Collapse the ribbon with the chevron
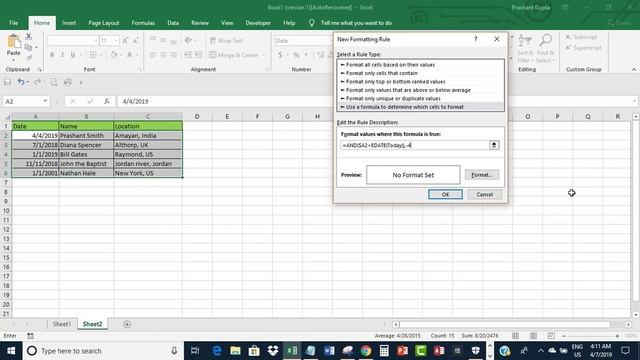This screenshot has height=360, width=640. (634, 70)
